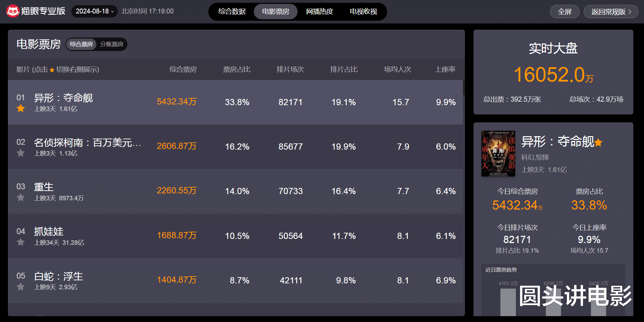This screenshot has width=644, height=322.
Task: Click the 综合票房 column header
Action: point(183,69)
